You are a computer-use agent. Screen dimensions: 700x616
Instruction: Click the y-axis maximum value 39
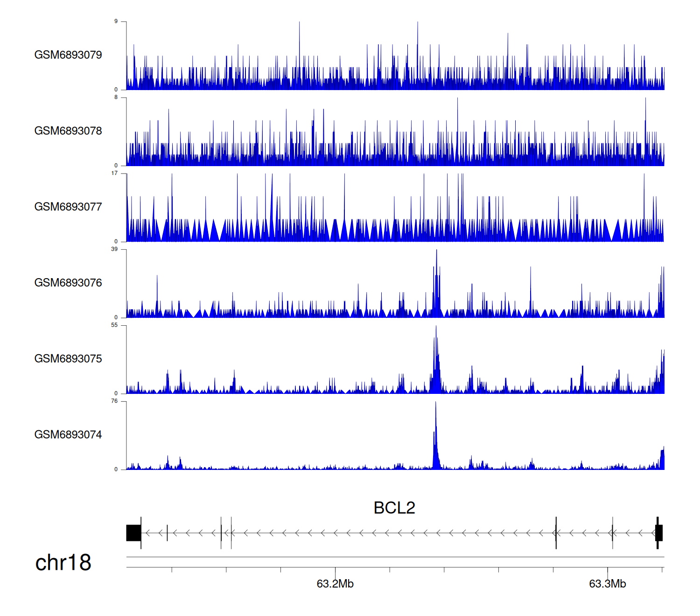114,249
